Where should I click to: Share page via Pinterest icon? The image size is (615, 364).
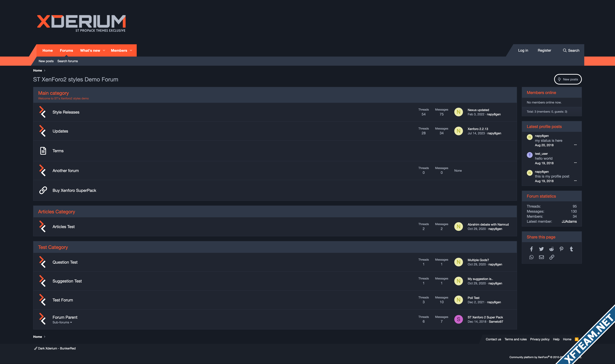pos(562,249)
